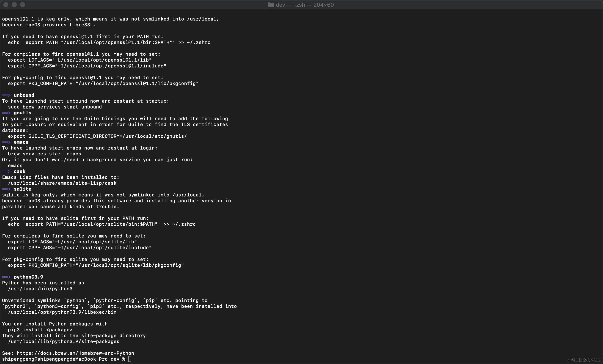Click the 'unbound' section heading
This screenshot has height=364, width=603.
click(x=24, y=95)
